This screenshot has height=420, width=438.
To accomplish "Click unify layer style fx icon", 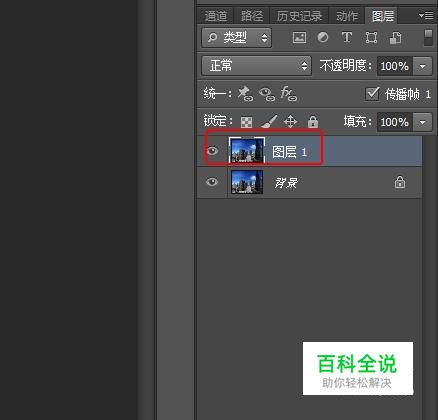I will pos(288,94).
